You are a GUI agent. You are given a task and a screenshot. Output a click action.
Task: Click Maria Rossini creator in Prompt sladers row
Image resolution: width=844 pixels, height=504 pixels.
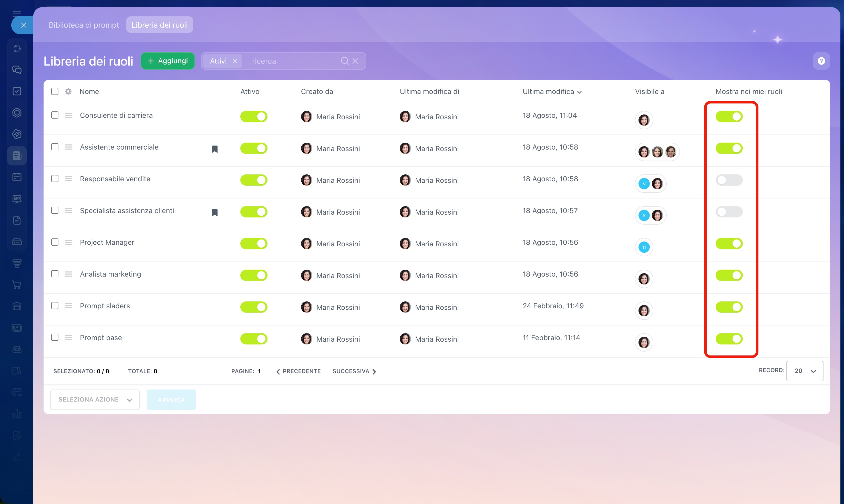point(330,307)
